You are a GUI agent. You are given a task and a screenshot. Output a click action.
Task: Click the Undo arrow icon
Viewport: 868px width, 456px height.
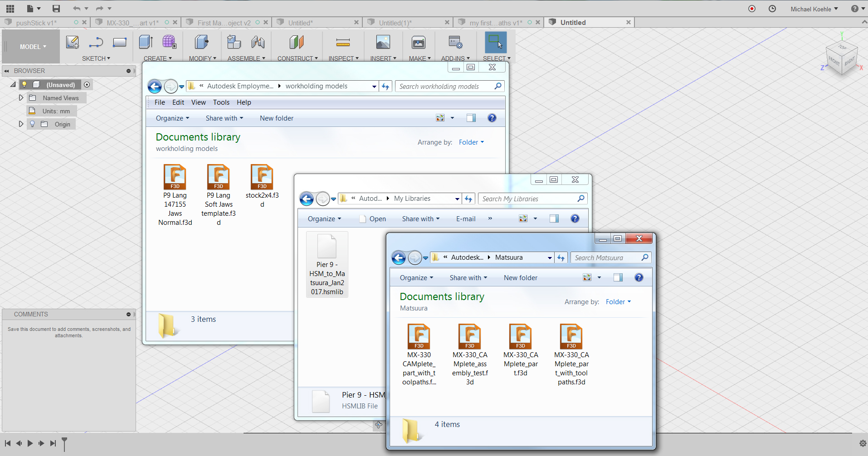coord(77,9)
